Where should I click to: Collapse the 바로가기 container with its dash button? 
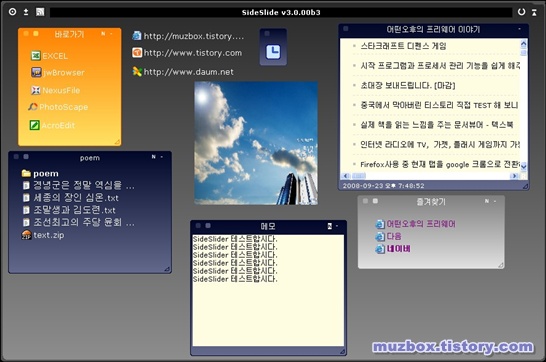click(x=111, y=34)
